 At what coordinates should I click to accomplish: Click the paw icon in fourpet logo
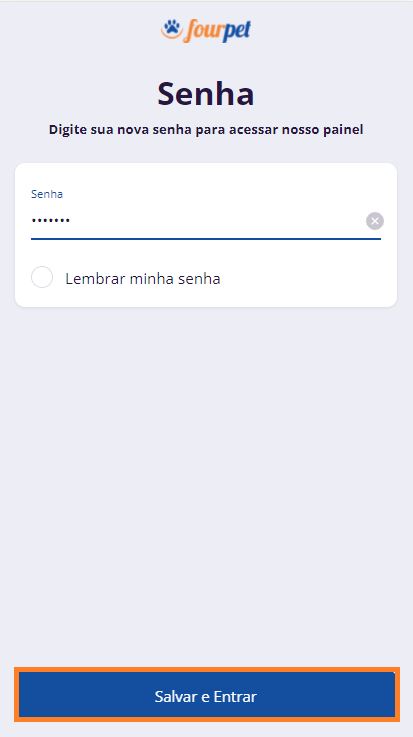click(x=171, y=29)
